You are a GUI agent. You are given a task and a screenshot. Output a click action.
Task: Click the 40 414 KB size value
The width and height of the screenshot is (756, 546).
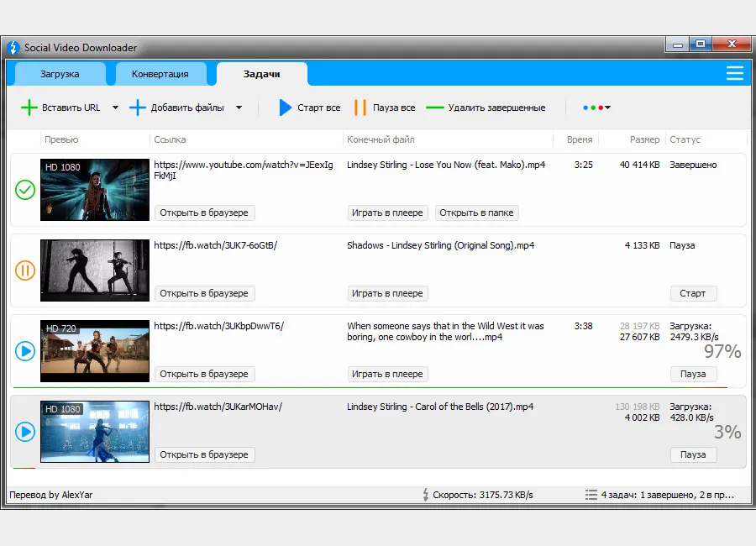(x=639, y=165)
